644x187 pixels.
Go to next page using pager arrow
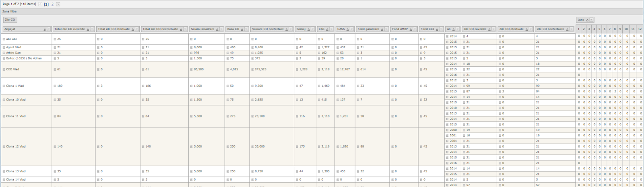click(58, 4)
